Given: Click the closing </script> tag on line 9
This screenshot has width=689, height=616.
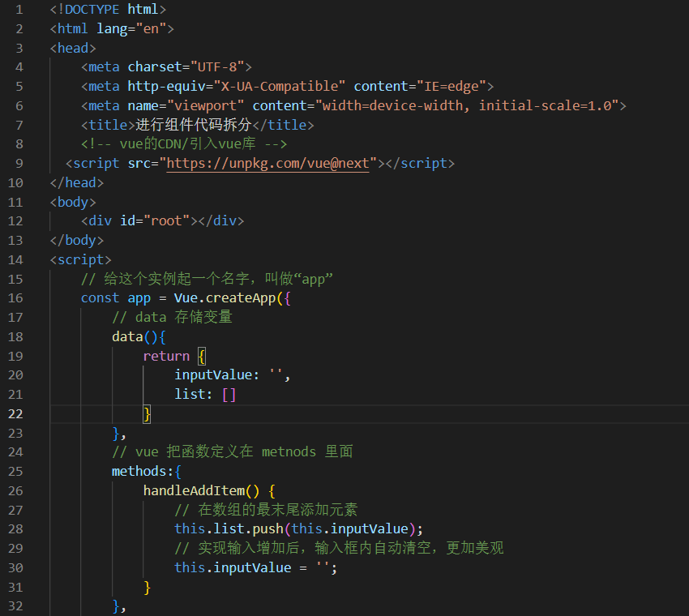Looking at the screenshot, I should [420, 164].
